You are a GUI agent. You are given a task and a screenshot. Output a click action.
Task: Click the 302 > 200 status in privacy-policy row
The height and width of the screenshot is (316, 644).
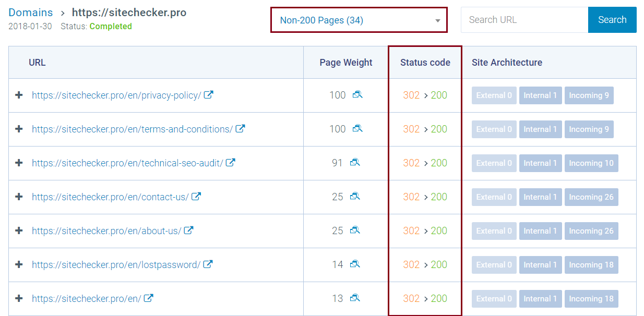click(425, 95)
